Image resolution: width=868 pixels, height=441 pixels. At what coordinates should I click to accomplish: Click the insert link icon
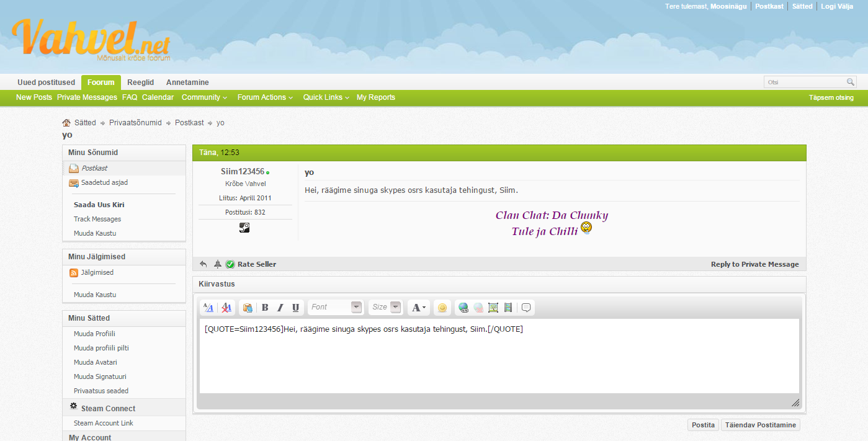pyautogui.click(x=463, y=308)
